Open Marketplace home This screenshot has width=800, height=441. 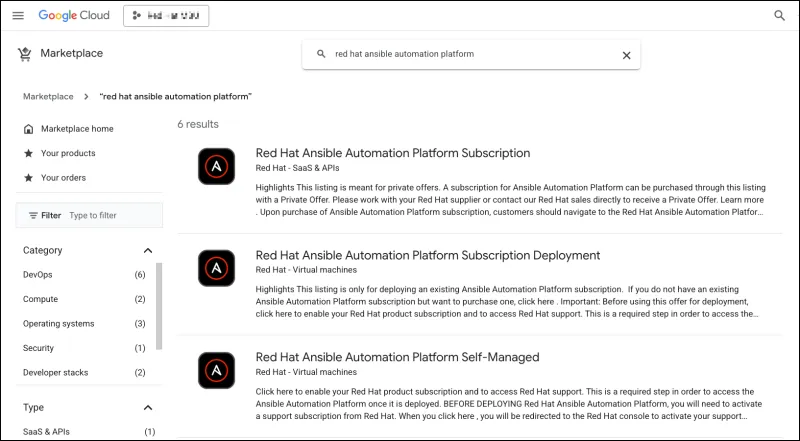pyautogui.click(x=77, y=129)
